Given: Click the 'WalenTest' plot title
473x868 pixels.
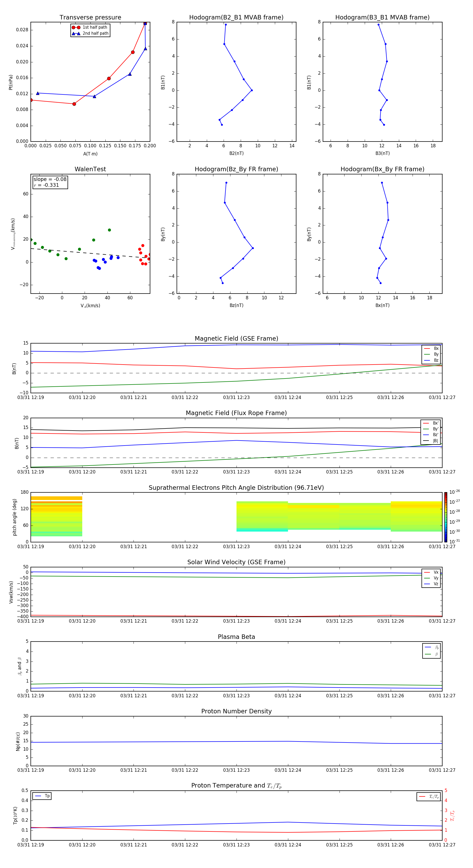Looking at the screenshot, I should [90, 169].
